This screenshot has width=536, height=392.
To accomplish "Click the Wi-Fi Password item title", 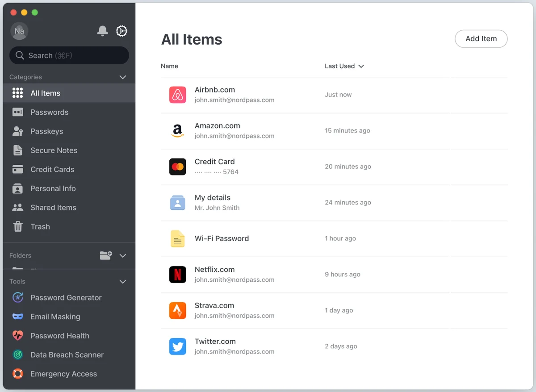I will [222, 238].
